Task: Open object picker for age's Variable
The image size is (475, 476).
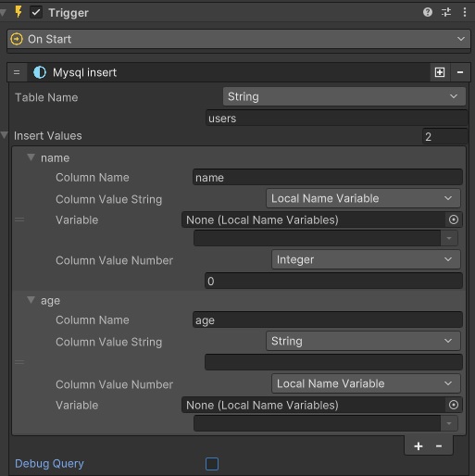Action: (454, 405)
